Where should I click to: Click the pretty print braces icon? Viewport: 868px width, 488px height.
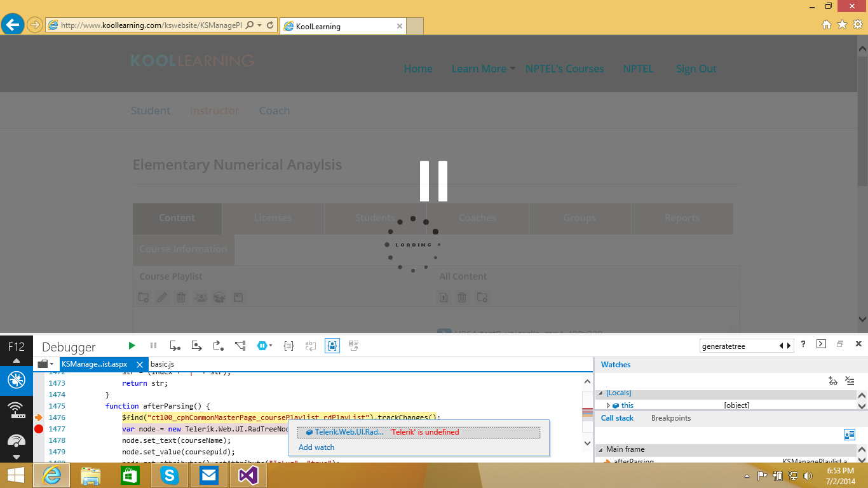point(288,346)
